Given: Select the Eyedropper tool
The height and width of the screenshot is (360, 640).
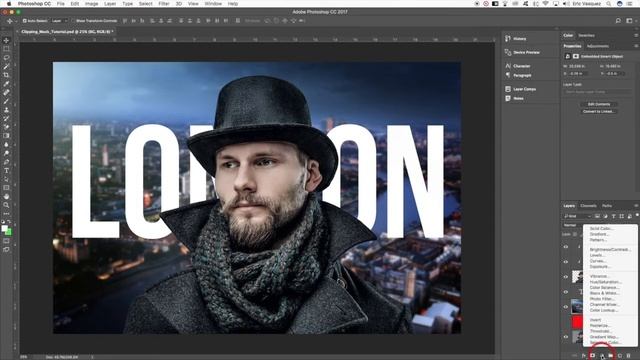Looking at the screenshot, I should (x=6, y=84).
